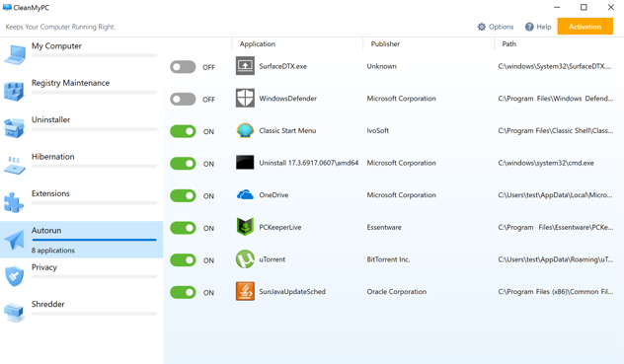
Task: Click the C:\windows\system32\cmd.exe path
Action: pos(546,163)
